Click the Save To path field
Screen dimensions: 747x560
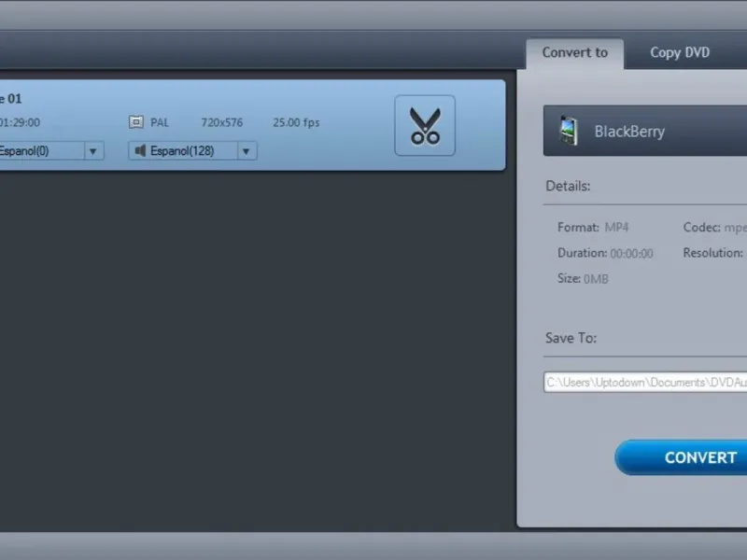[645, 382]
